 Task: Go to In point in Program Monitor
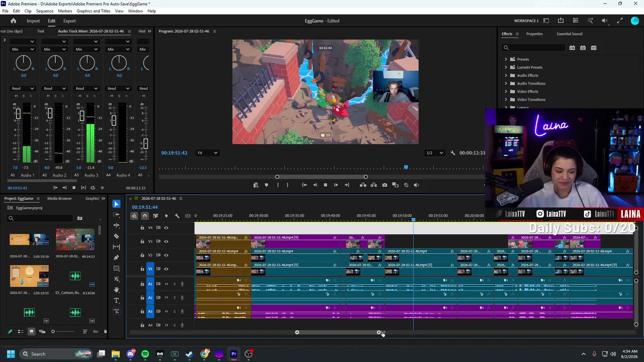304,185
